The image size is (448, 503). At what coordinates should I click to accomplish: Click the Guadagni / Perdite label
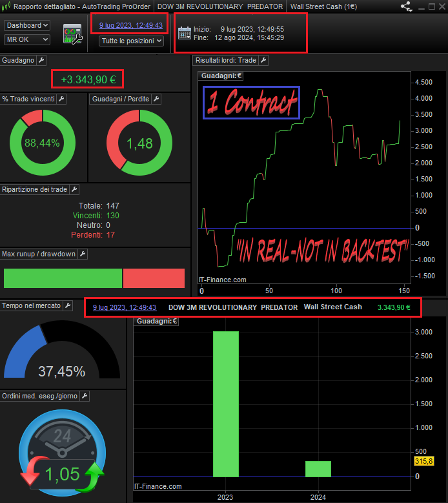pos(121,99)
